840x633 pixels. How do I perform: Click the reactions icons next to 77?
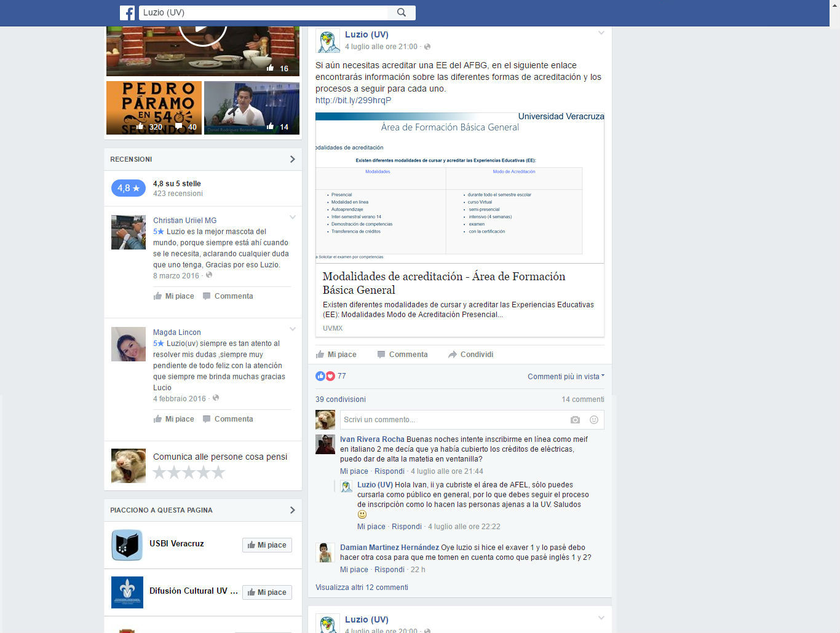click(x=325, y=376)
